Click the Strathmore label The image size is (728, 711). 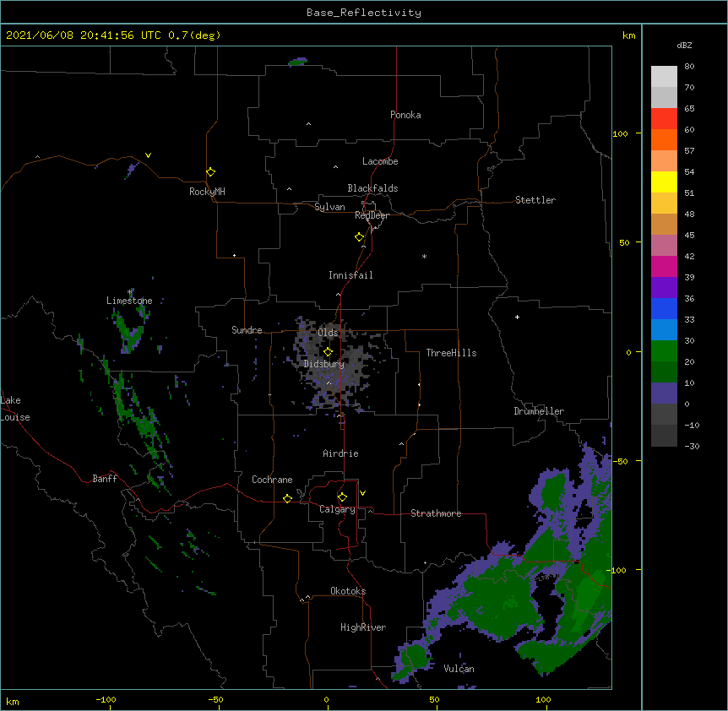click(x=436, y=513)
